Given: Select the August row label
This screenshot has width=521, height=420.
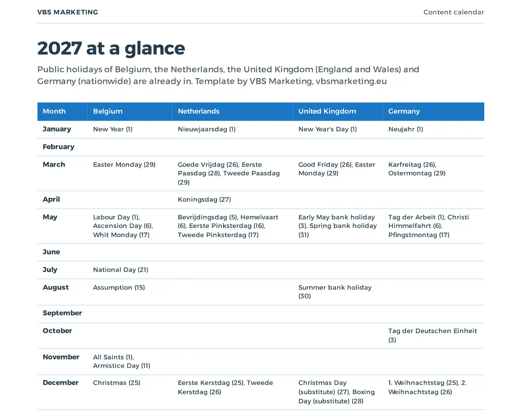Looking at the screenshot, I should (x=56, y=288).
